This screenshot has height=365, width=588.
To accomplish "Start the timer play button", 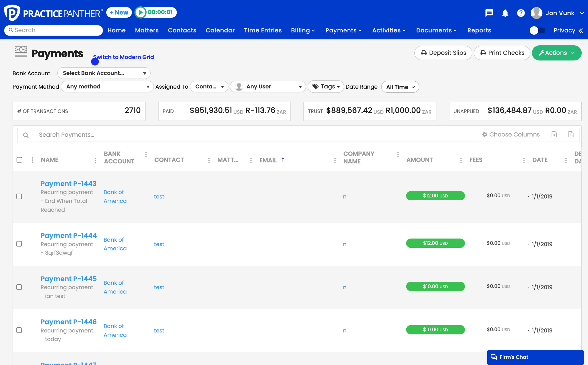I will tap(141, 12).
